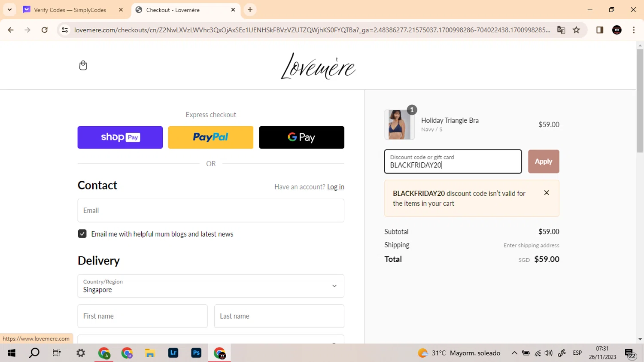The image size is (644, 362).
Task: Open the Chrome profile avatar
Action: pos(617,30)
